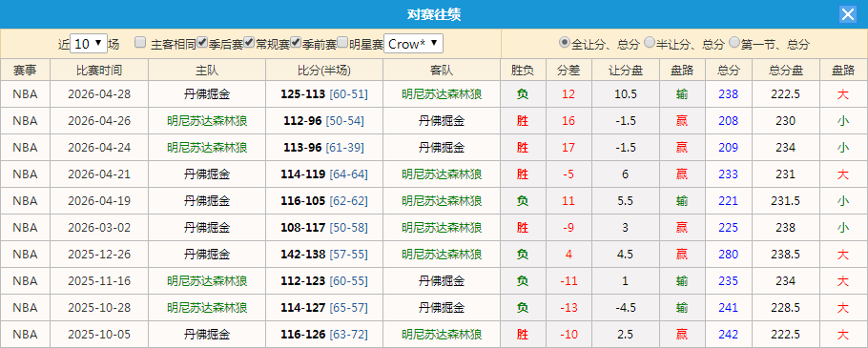Screen dimensions: 868x348
Task: Click the 总分盘 column header
Action: click(x=786, y=71)
